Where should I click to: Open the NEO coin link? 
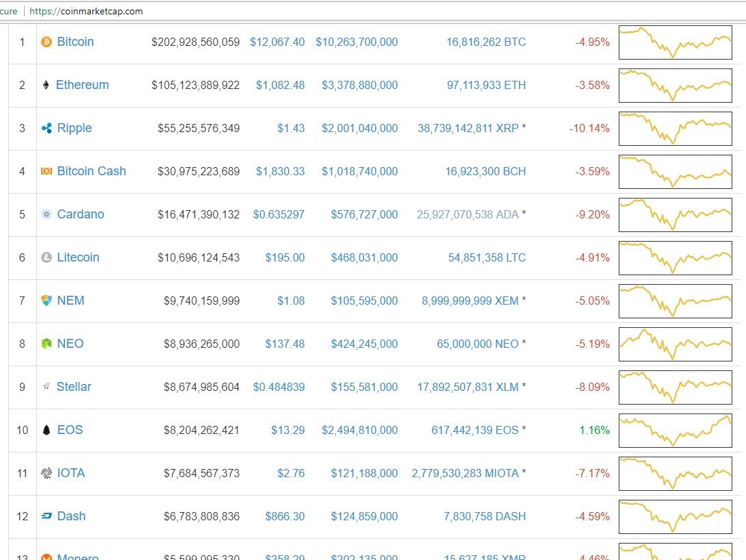pos(70,344)
